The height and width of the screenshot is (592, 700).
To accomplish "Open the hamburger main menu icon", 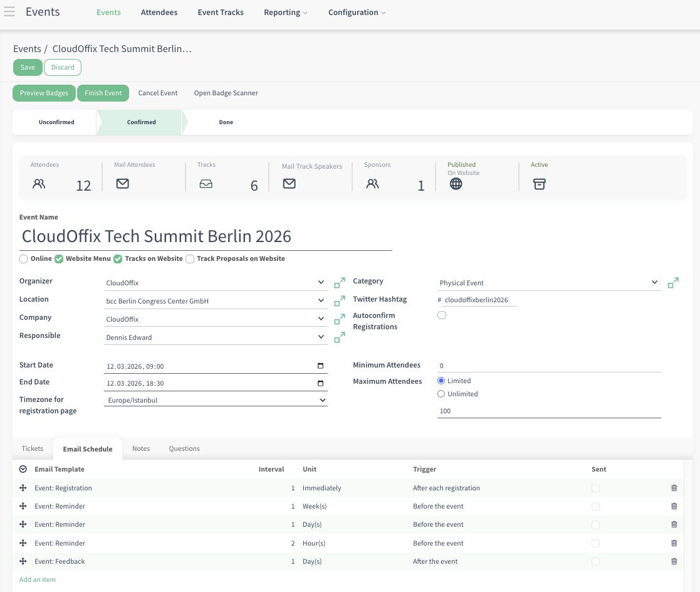I will coord(9,12).
